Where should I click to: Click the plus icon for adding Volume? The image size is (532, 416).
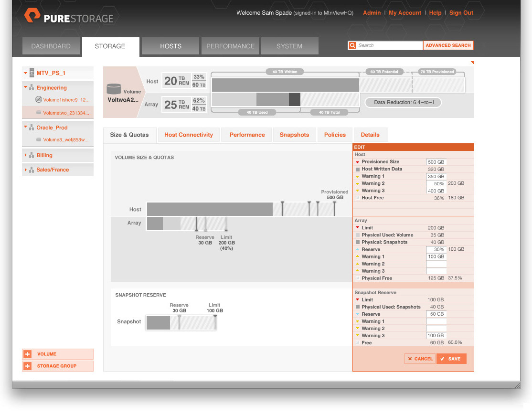[28, 354]
